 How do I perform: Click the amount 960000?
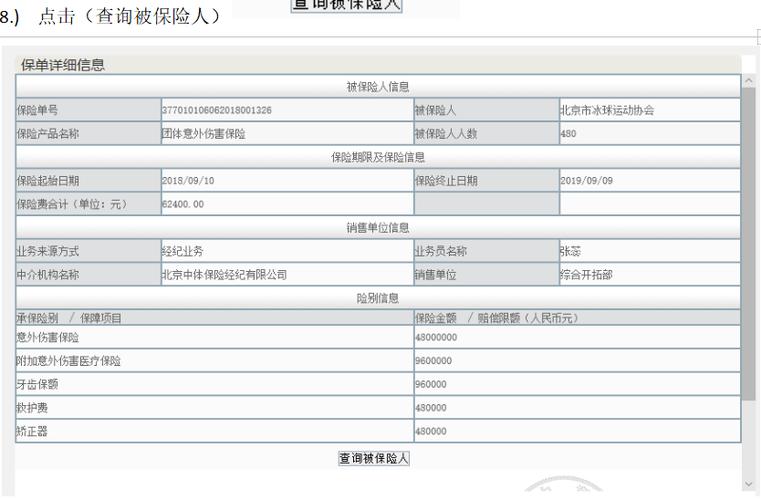tap(431, 384)
